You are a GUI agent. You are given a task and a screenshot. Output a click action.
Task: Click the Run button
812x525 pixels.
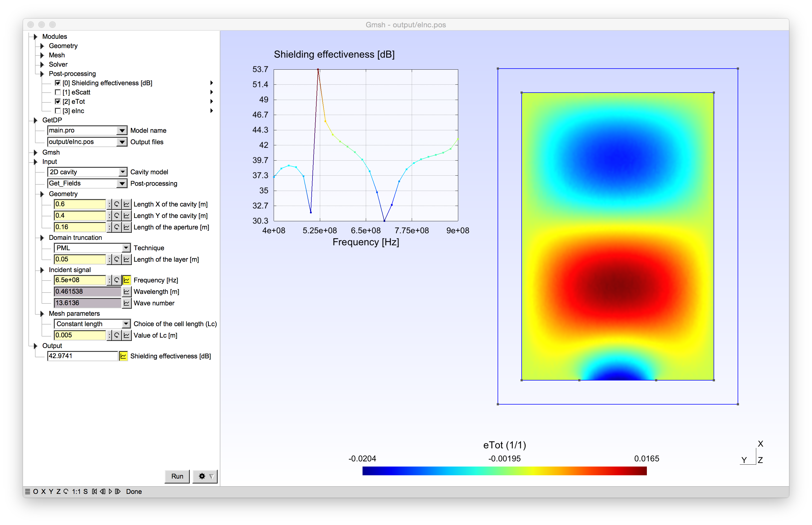coord(177,476)
